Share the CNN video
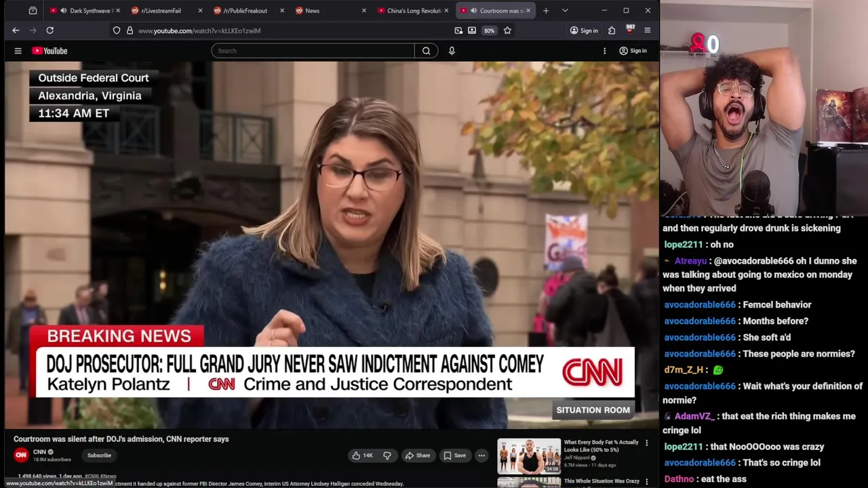This screenshot has width=868, height=488. [418, 455]
